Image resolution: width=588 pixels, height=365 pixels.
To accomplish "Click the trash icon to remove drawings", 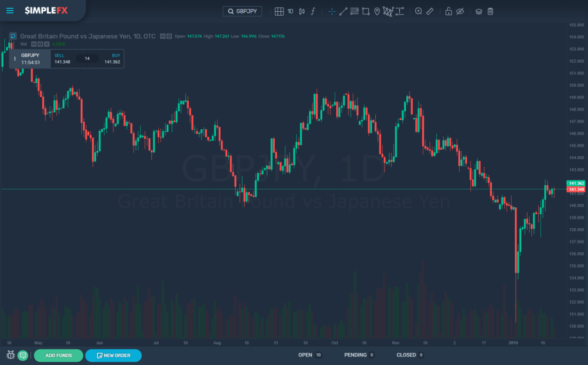I will [x=490, y=11].
